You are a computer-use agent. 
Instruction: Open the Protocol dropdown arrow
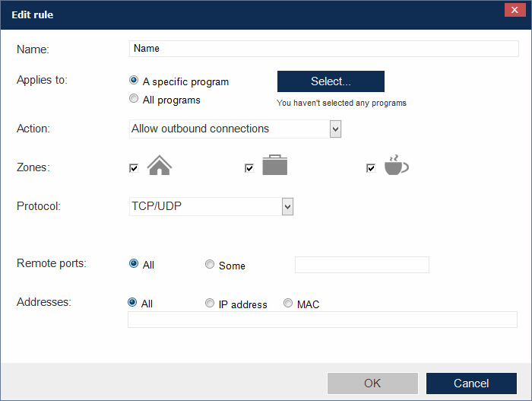click(287, 207)
